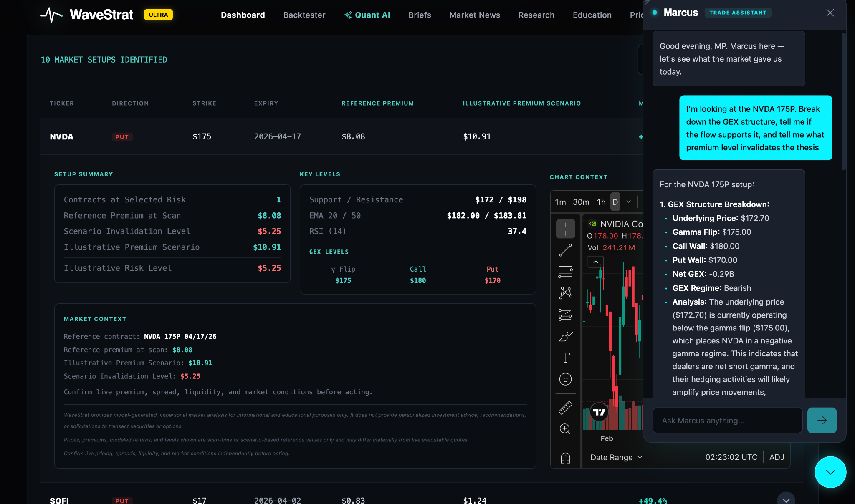855x504 pixels.
Task: Open the emoji icons tool
Action: pyautogui.click(x=565, y=379)
